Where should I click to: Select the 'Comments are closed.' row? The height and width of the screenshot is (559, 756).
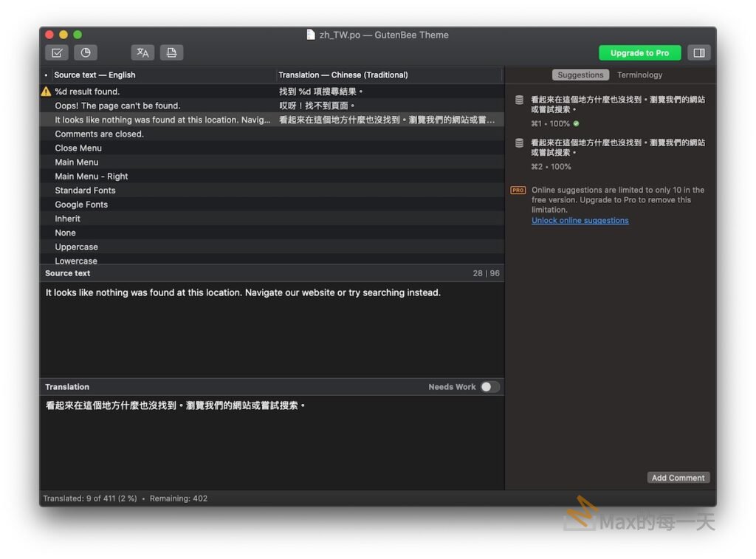tap(99, 134)
